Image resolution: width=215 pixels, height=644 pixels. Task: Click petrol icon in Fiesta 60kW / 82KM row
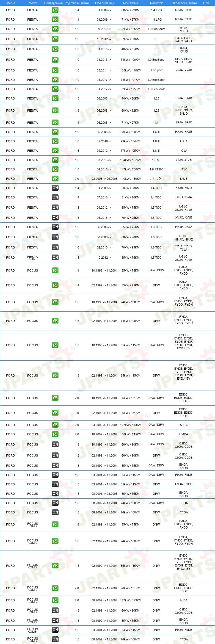[55, 110]
